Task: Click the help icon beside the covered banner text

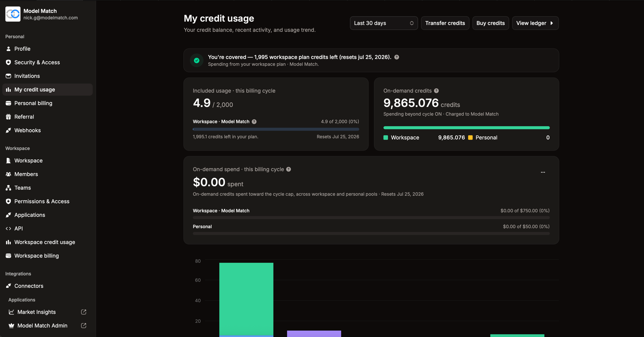Action: (397, 57)
